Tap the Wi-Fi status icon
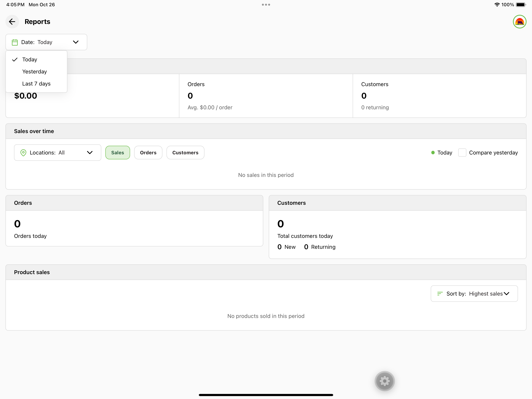Viewport: 532px width, 399px height. coord(497,4)
